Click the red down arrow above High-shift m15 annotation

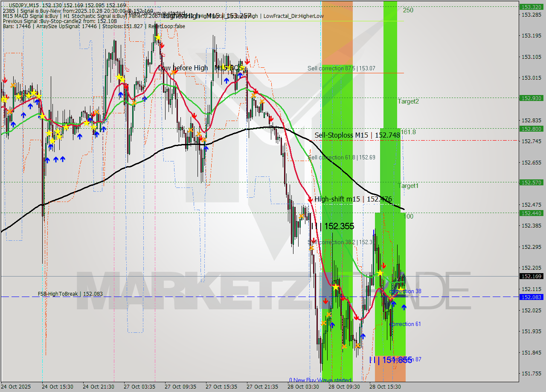(x=310, y=199)
